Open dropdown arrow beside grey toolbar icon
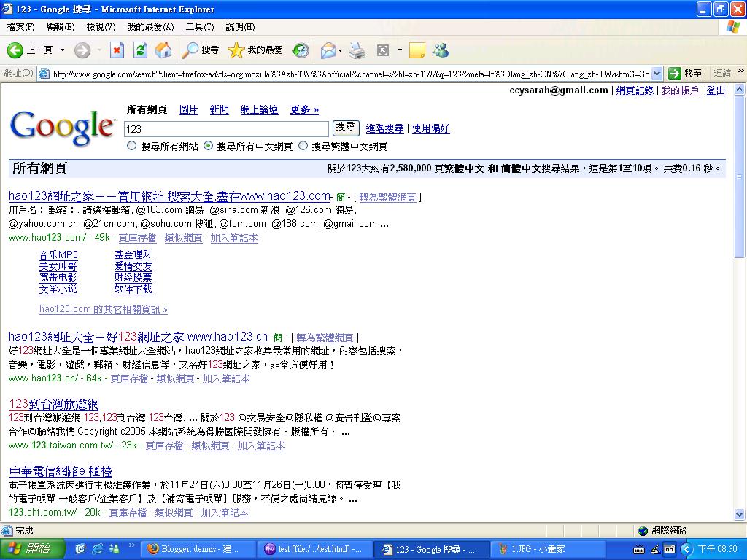The height and width of the screenshot is (560, 747). (400, 50)
